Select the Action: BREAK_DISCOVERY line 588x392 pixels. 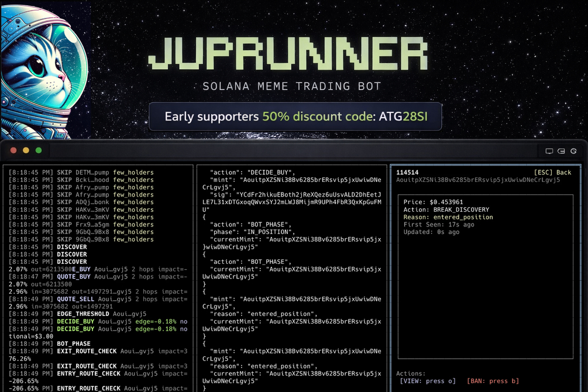[x=446, y=209]
